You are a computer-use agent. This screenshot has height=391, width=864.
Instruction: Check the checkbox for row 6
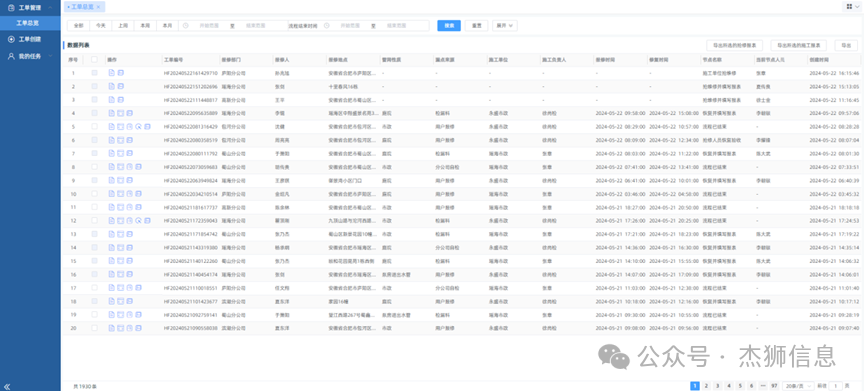(x=94, y=140)
